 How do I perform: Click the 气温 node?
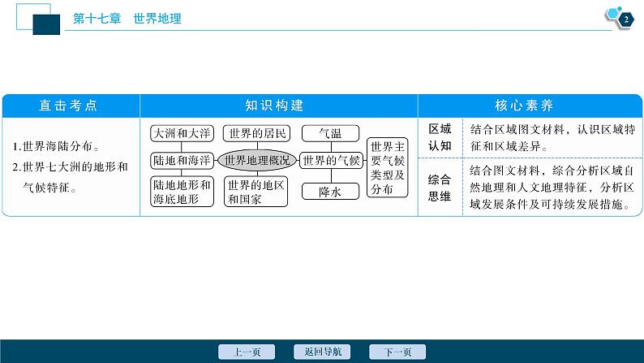click(x=331, y=134)
